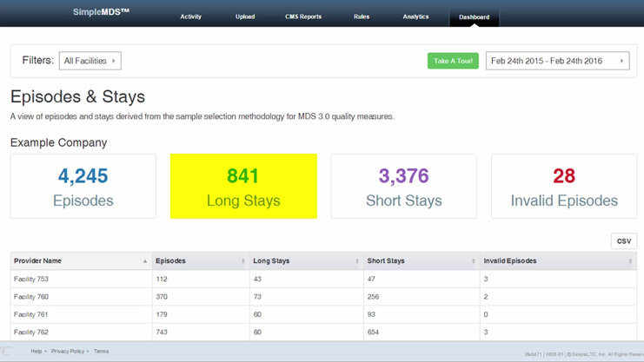644x362 pixels.
Task: Select the Rules navigation item
Action: tap(362, 16)
